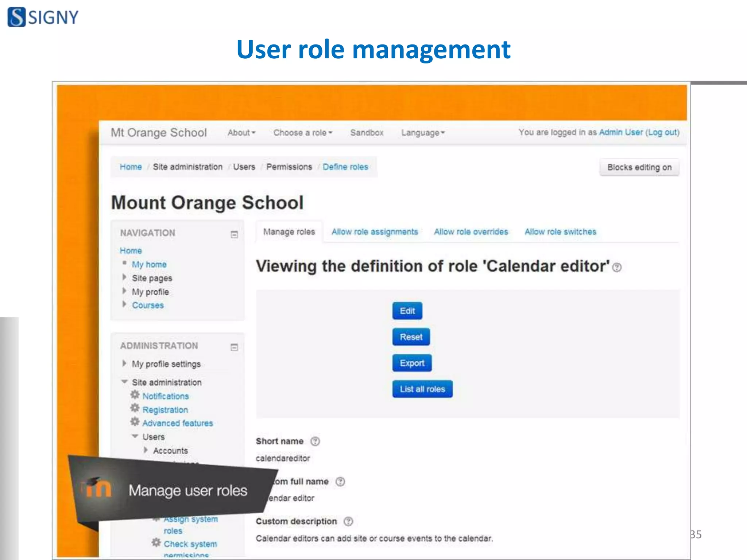Click the Edit button
Screen dimensions: 747x560
click(x=407, y=311)
